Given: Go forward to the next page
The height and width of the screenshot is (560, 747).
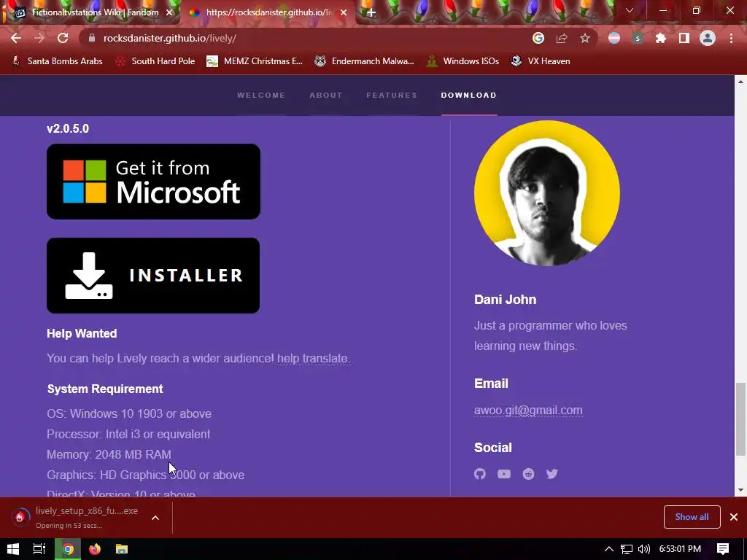Looking at the screenshot, I should coord(39,38).
